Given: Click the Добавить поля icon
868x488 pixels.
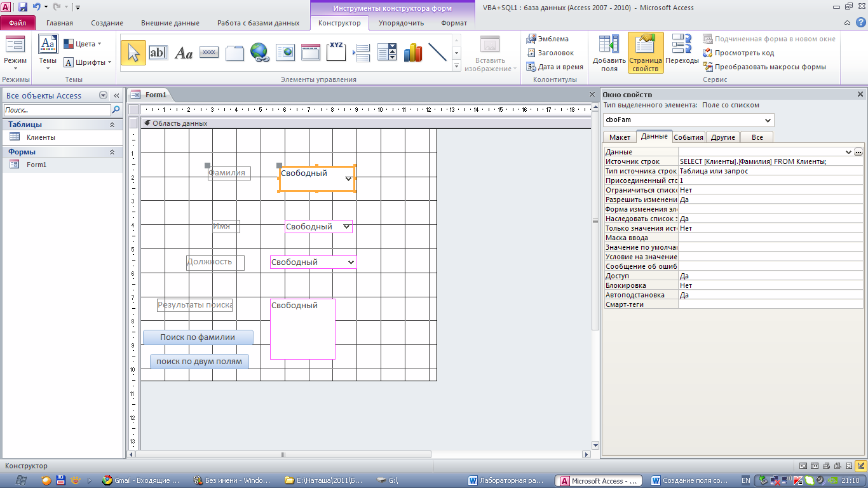Looking at the screenshot, I should 609,53.
